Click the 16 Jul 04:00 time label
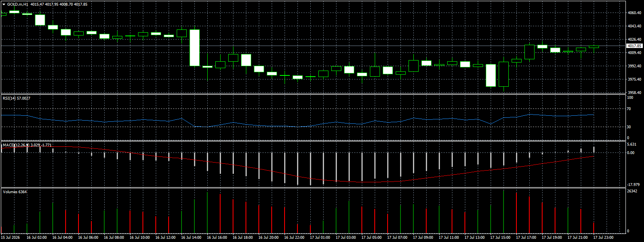The image size is (644, 242). (62, 238)
